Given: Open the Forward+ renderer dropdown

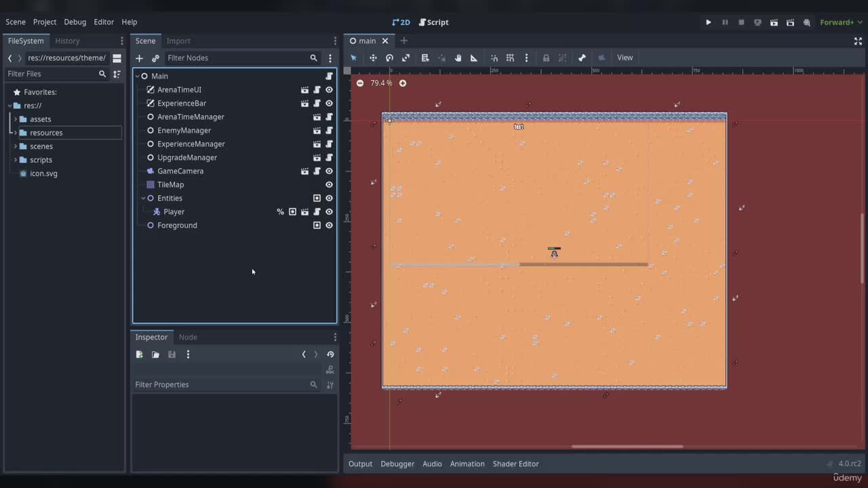Looking at the screenshot, I should pos(841,22).
